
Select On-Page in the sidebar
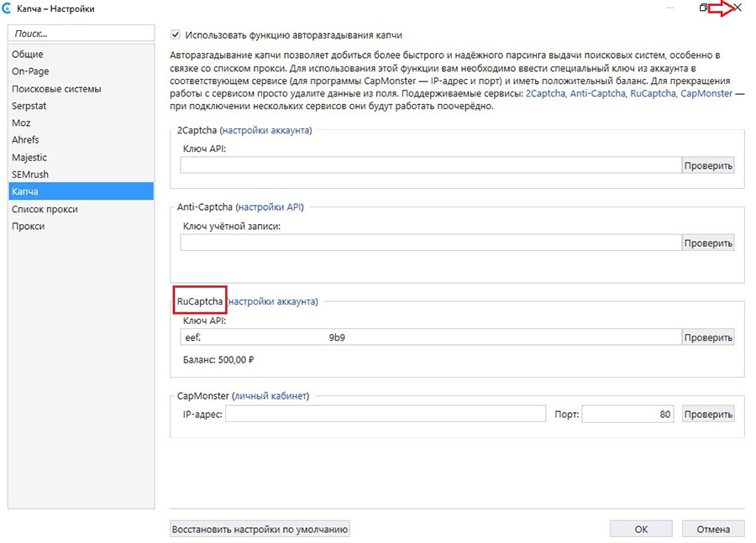click(x=30, y=71)
